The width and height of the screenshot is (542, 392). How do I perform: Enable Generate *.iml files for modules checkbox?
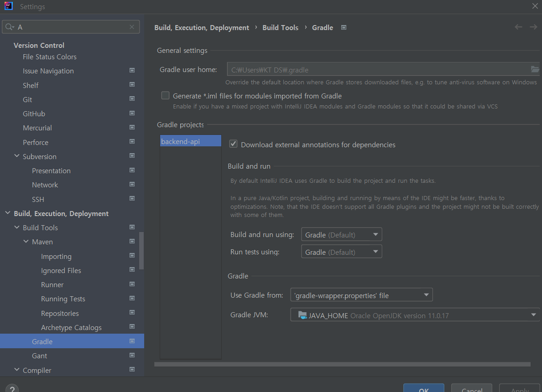pyautogui.click(x=166, y=96)
